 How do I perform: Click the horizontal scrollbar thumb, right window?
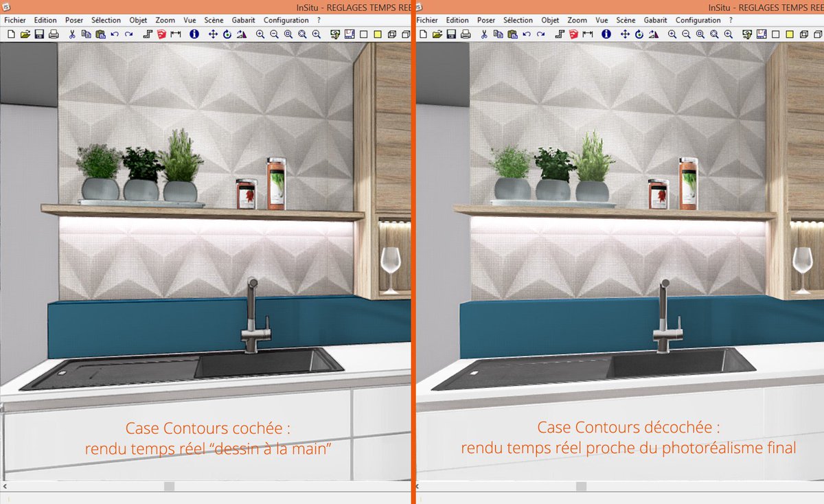[581, 486]
